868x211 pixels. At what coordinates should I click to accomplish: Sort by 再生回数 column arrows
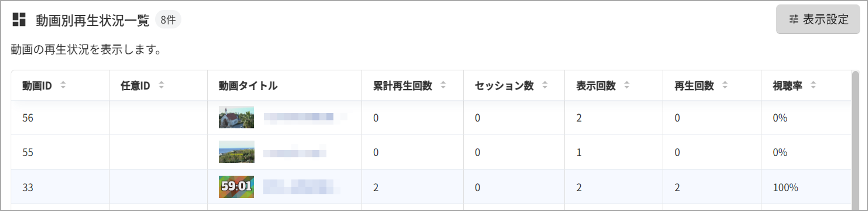725,85
